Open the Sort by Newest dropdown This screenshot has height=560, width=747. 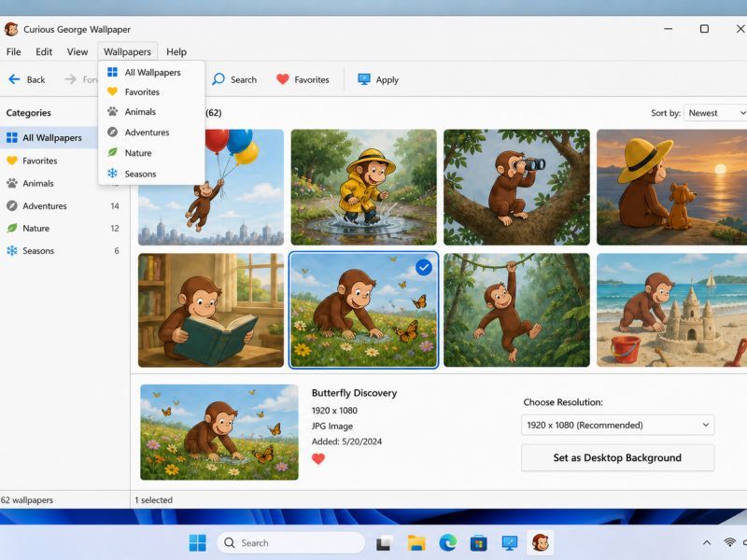tap(715, 113)
